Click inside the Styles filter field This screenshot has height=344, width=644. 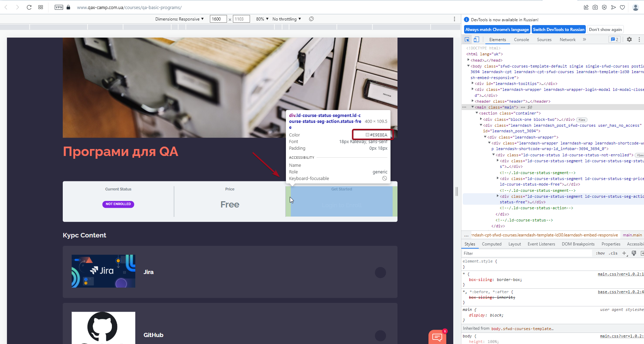523,253
